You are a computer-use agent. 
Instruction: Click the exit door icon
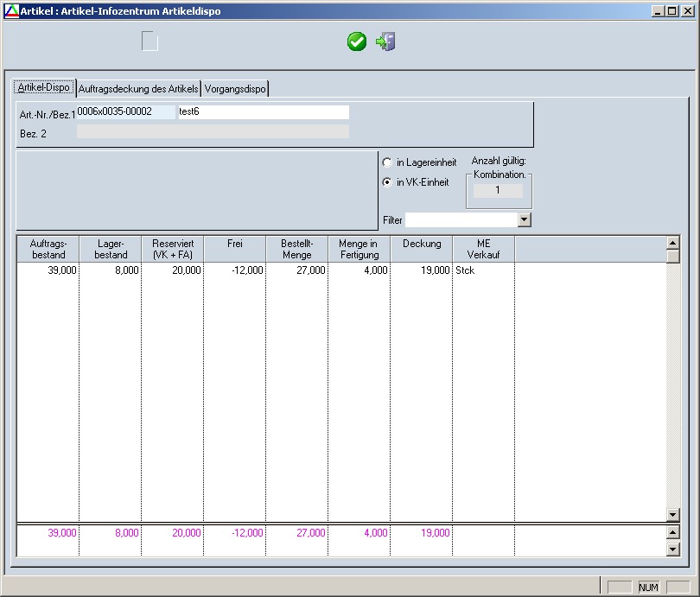(385, 41)
